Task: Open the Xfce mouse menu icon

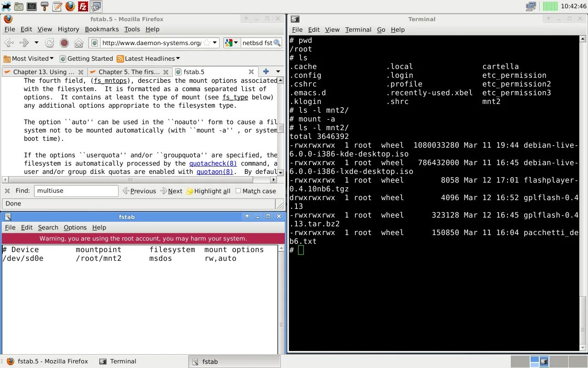Action: pyautogui.click(x=6, y=6)
